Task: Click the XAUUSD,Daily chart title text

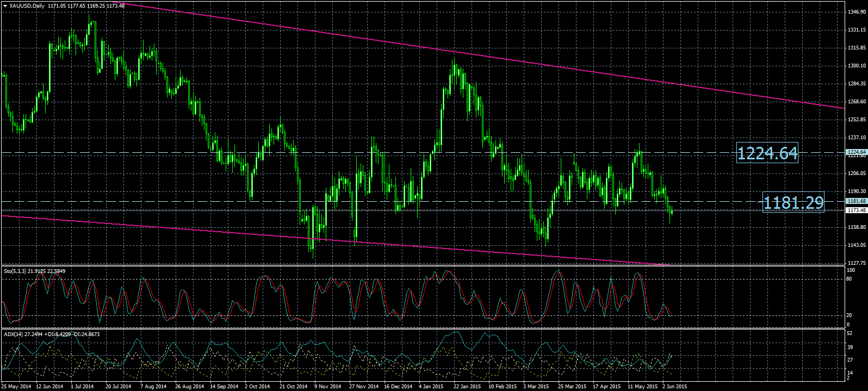Action: pyautogui.click(x=28, y=5)
